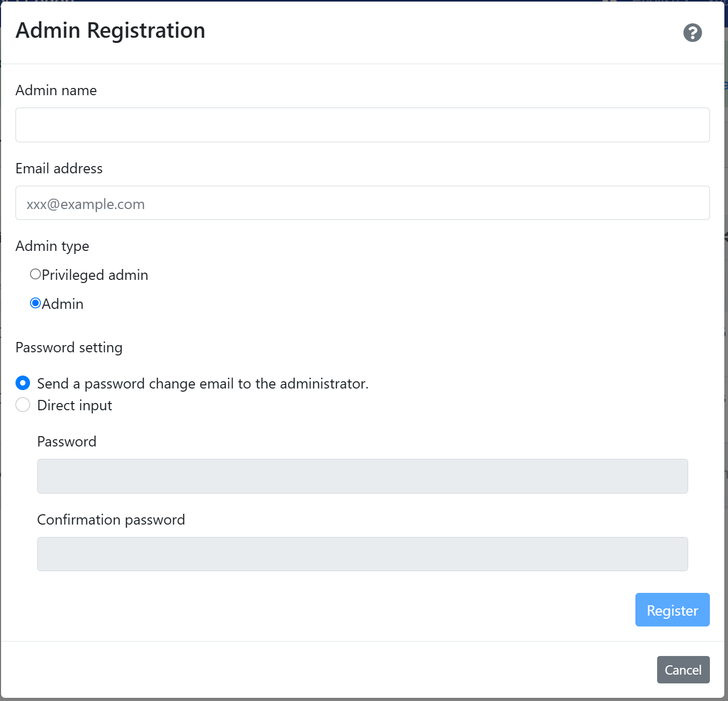Click the Email address label
The width and height of the screenshot is (728, 701).
[x=59, y=168]
